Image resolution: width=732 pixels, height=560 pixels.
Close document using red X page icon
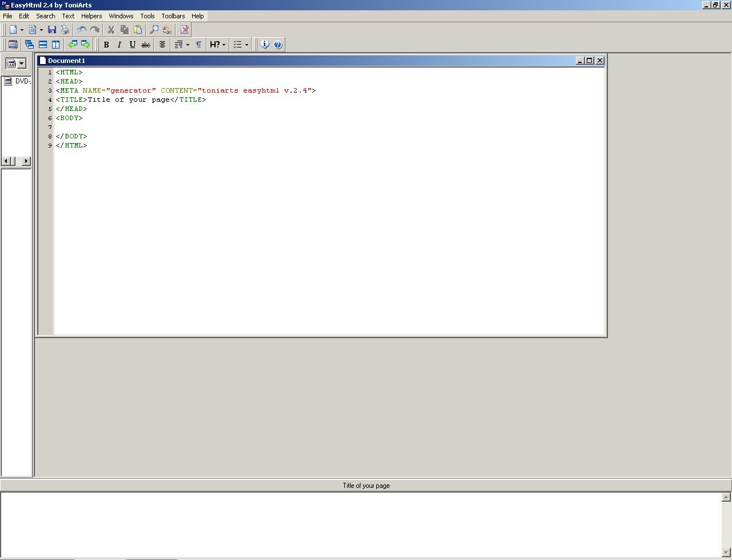click(x=184, y=30)
